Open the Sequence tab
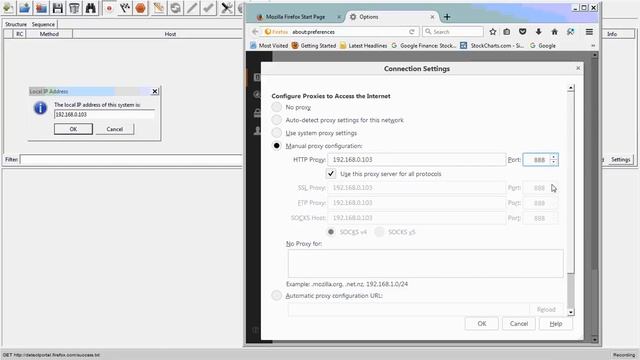Image resolution: width=640 pixels, height=360 pixels. coord(43,24)
